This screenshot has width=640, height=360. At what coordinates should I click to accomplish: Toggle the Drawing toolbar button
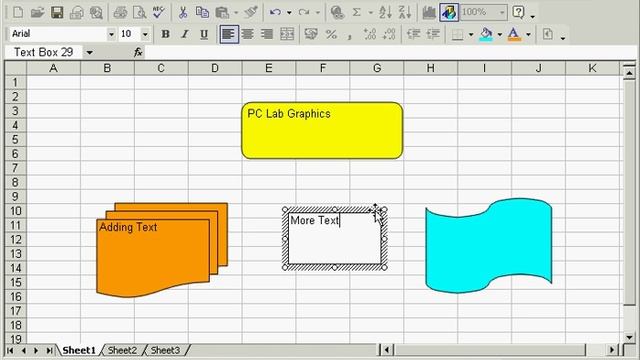pos(449,13)
